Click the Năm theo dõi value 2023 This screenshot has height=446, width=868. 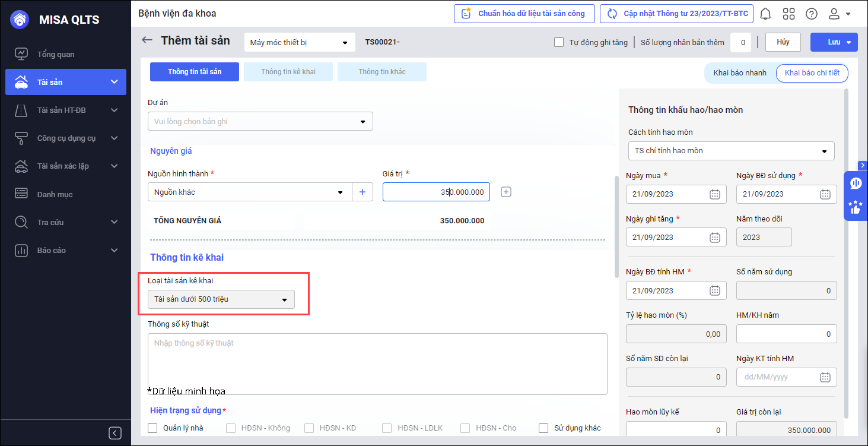[x=764, y=238]
